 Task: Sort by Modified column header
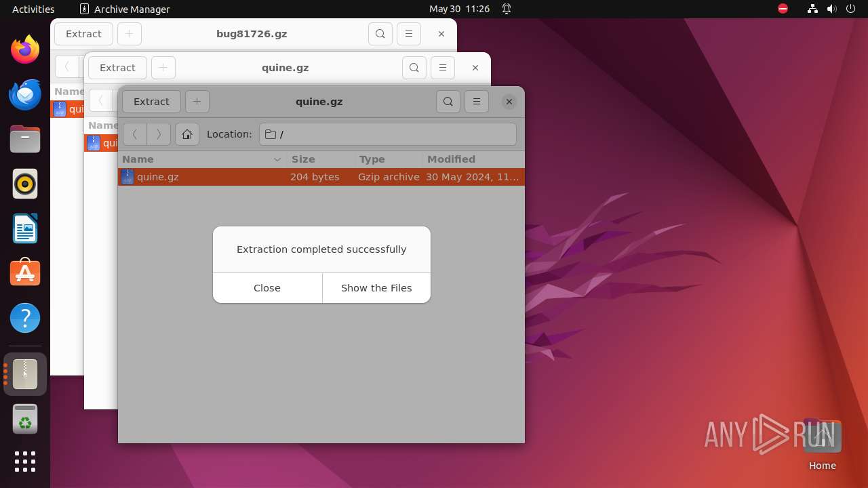(473, 159)
